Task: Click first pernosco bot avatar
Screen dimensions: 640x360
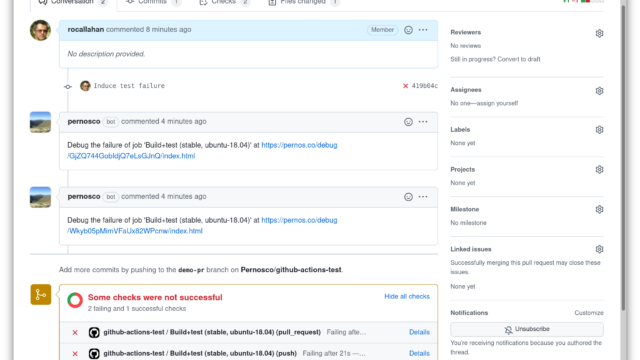Action: pyautogui.click(x=40, y=122)
